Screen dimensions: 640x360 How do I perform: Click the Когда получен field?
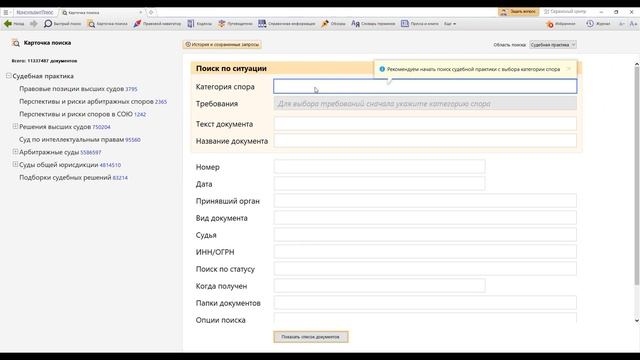pyautogui.click(x=379, y=286)
